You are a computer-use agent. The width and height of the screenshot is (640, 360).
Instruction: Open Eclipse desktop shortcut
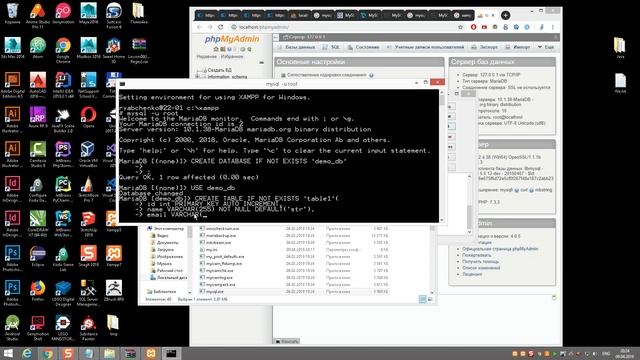pos(38,256)
